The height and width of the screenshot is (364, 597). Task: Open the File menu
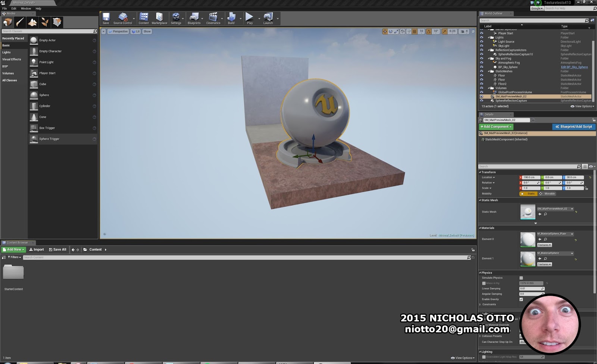(4, 8)
